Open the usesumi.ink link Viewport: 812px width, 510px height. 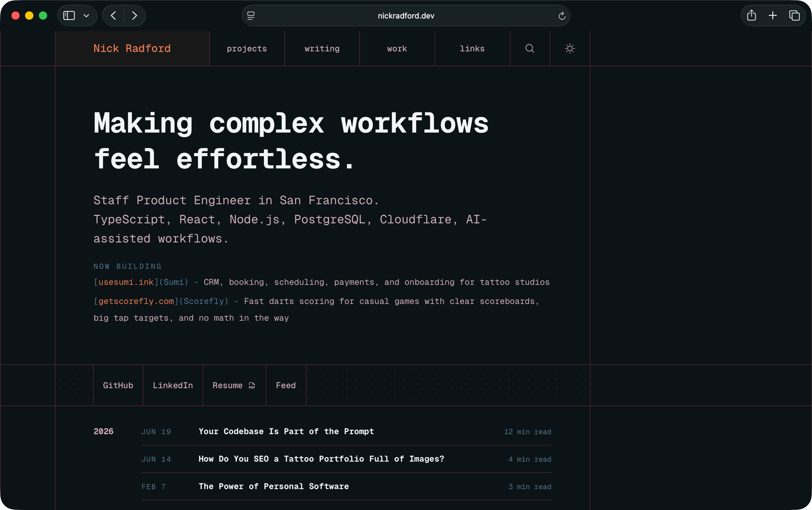tap(126, 282)
